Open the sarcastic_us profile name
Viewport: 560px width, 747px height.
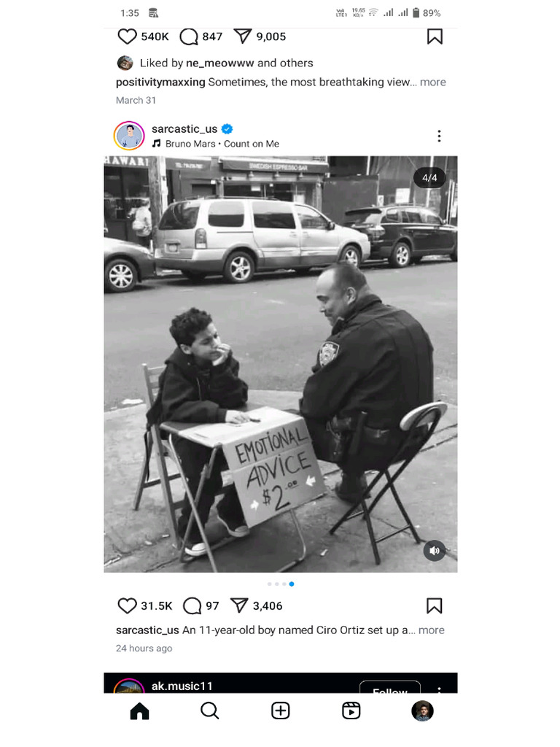pos(184,128)
